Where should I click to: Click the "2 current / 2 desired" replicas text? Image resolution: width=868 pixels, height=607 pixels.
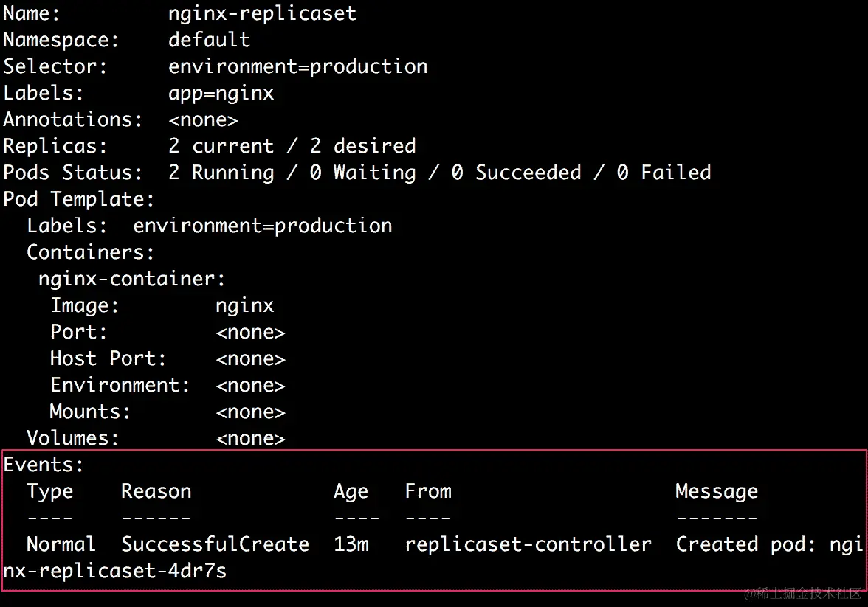292,146
